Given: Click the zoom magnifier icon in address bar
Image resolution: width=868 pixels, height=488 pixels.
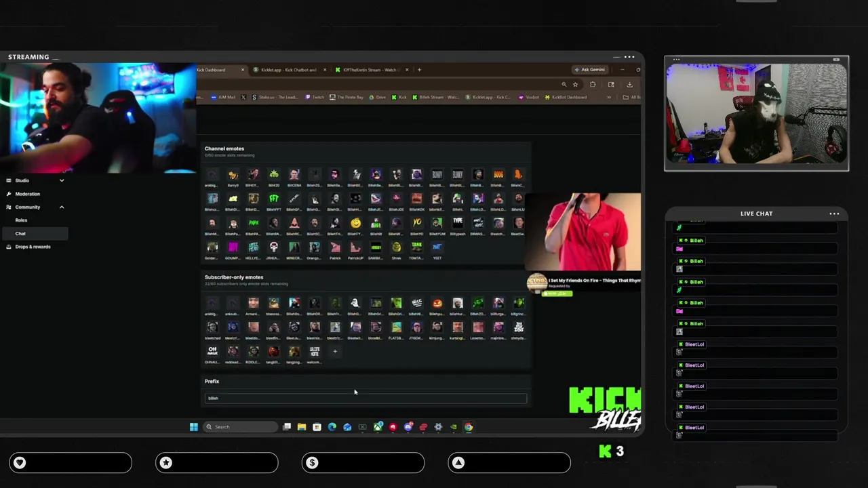Looking at the screenshot, I should 564,85.
